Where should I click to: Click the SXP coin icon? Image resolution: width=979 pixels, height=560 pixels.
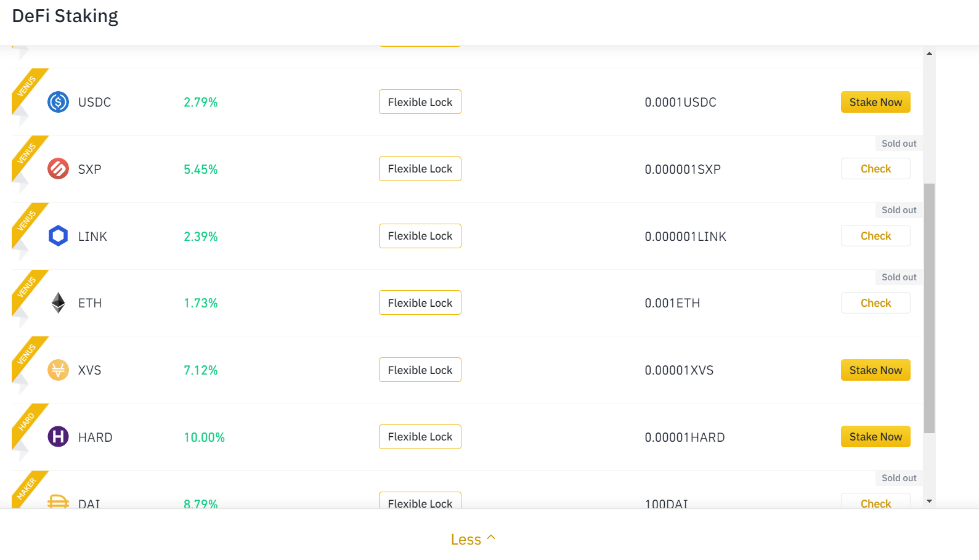(58, 169)
